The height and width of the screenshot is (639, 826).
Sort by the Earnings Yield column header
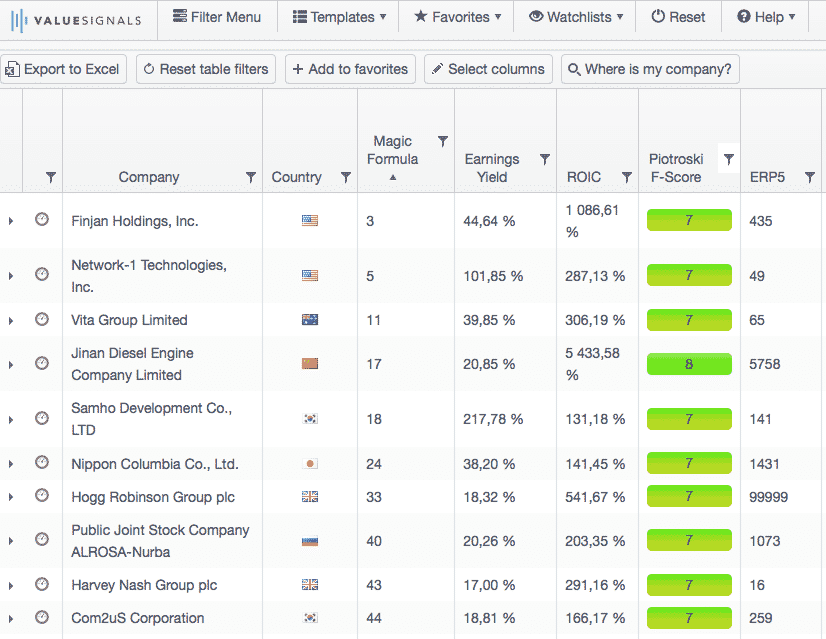tap(492, 168)
